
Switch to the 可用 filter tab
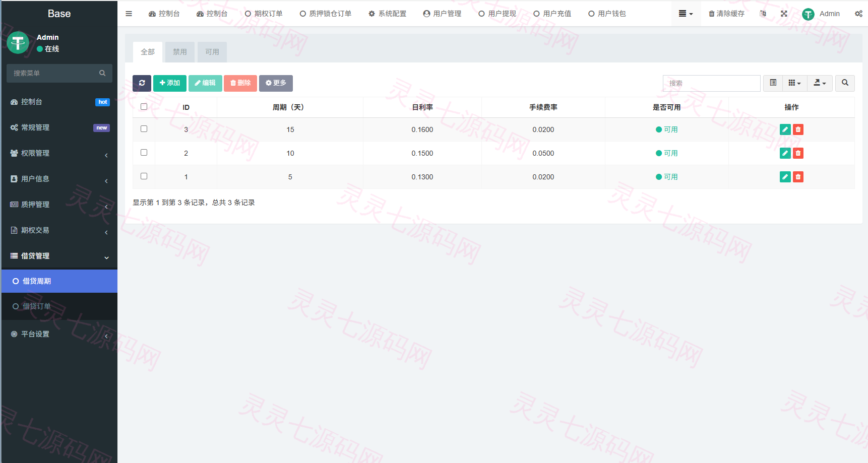pos(212,52)
